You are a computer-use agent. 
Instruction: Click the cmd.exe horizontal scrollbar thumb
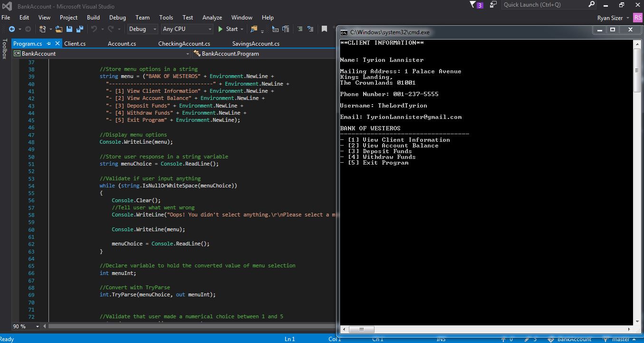[x=363, y=329]
